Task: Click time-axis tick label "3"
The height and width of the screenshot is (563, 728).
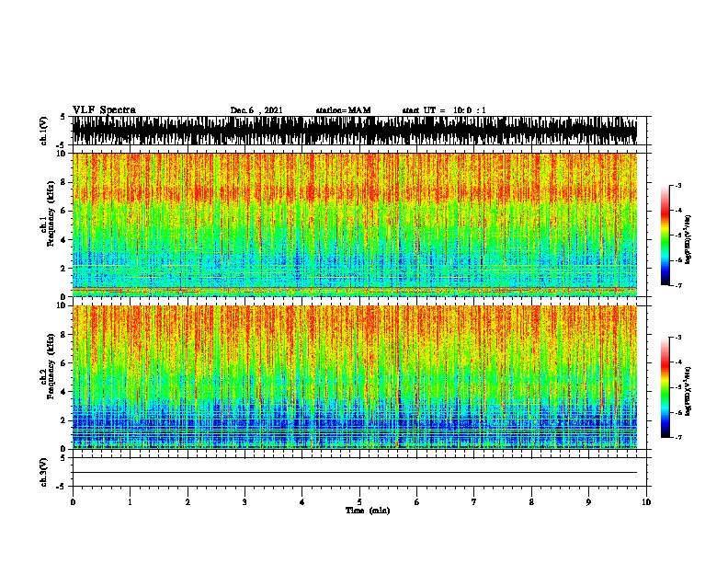Action: click(245, 501)
